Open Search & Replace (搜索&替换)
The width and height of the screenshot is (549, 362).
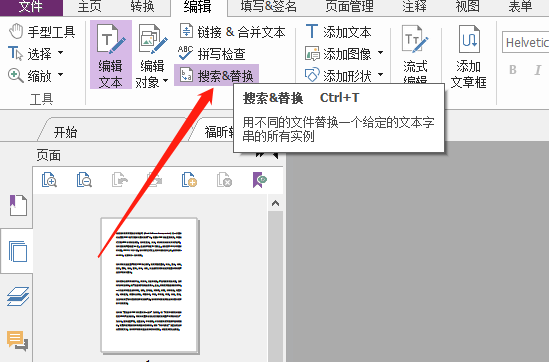tap(216, 75)
